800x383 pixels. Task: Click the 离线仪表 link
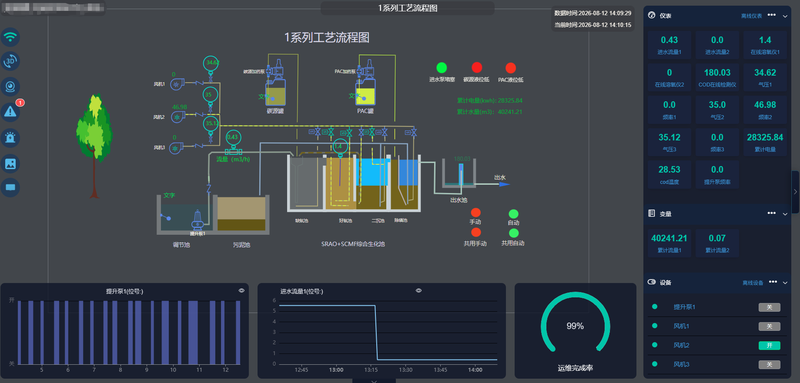click(752, 16)
